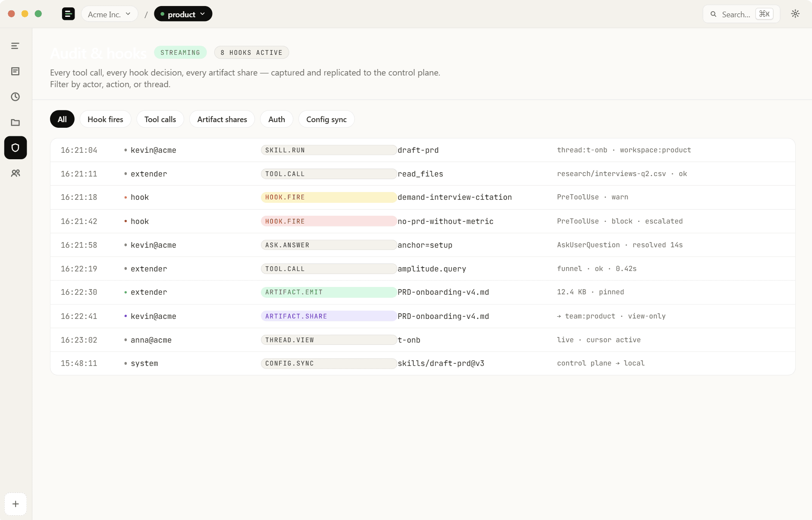812x520 pixels.
Task: Click the ASK.ANSWER action tag
Action: pos(329,245)
